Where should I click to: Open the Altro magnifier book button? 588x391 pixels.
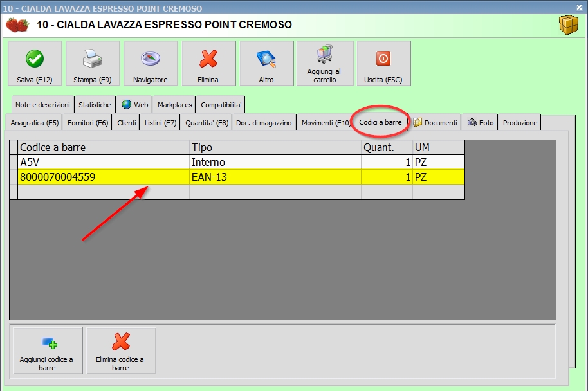coord(266,64)
